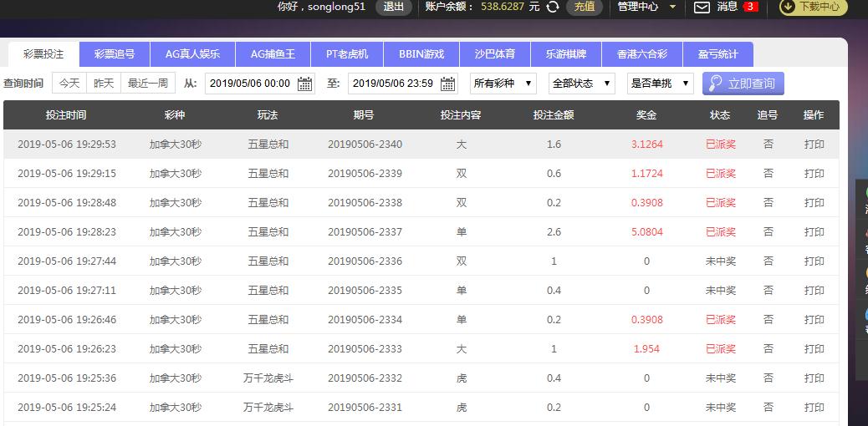Open the end date calendar icon
868x426 pixels.
point(448,84)
